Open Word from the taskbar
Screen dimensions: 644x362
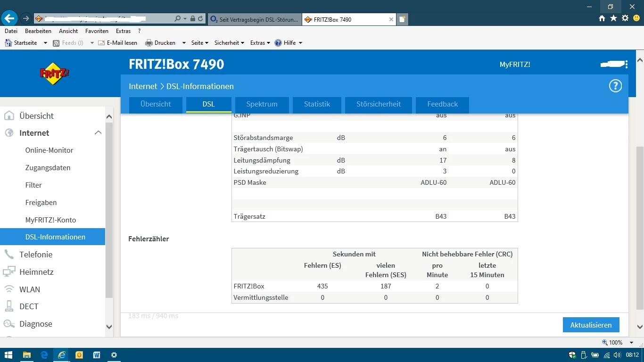point(96,355)
